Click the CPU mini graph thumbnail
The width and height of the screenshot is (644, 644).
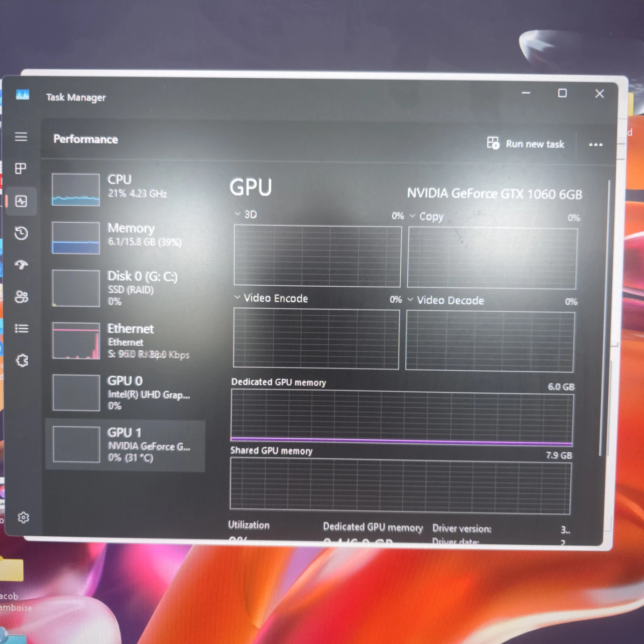pyautogui.click(x=76, y=190)
